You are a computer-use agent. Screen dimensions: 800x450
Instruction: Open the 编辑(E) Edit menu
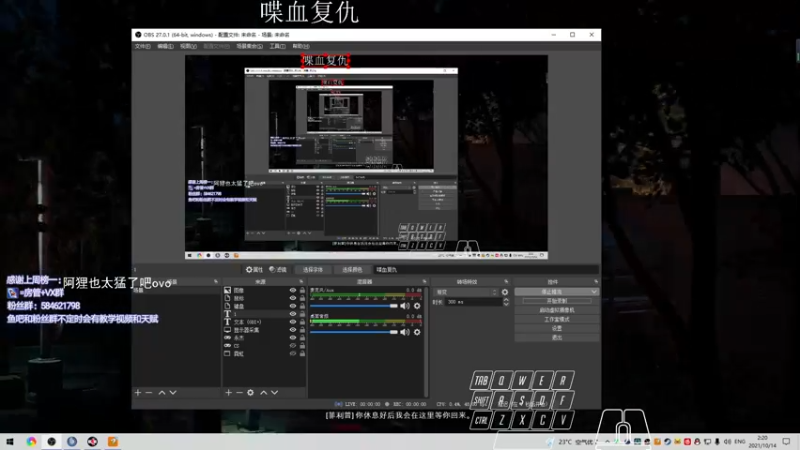(165, 46)
